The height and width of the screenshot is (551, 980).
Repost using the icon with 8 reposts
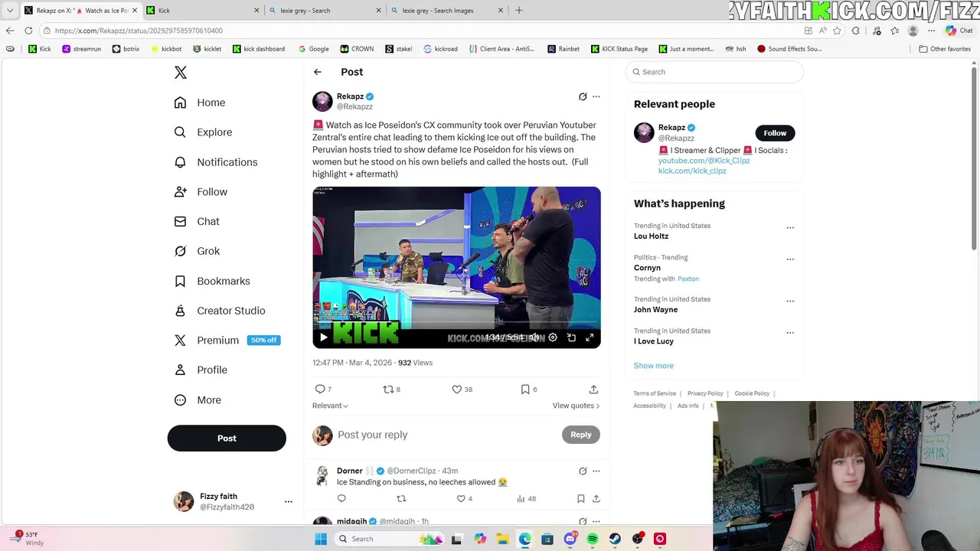click(391, 390)
